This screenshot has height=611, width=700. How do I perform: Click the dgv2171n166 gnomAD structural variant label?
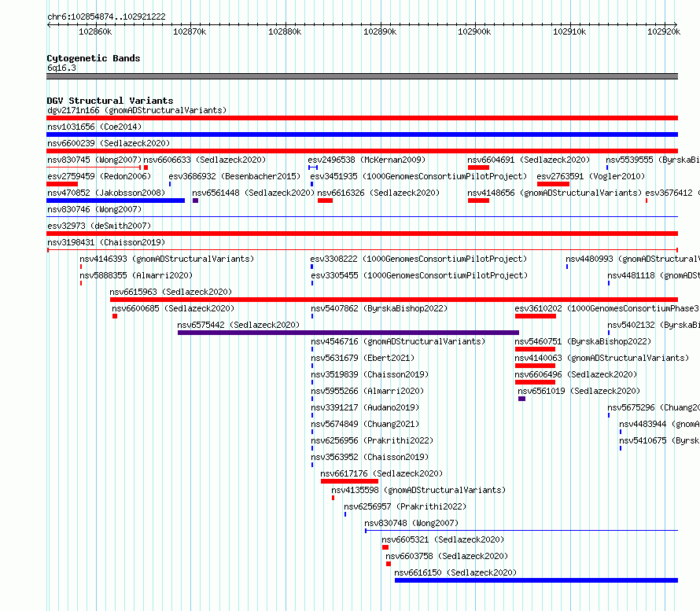(137, 110)
